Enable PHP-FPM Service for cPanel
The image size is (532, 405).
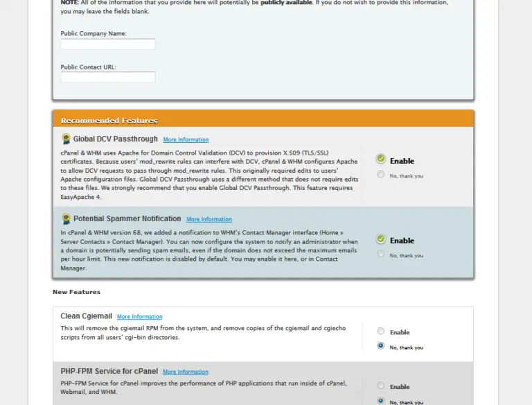(x=380, y=386)
